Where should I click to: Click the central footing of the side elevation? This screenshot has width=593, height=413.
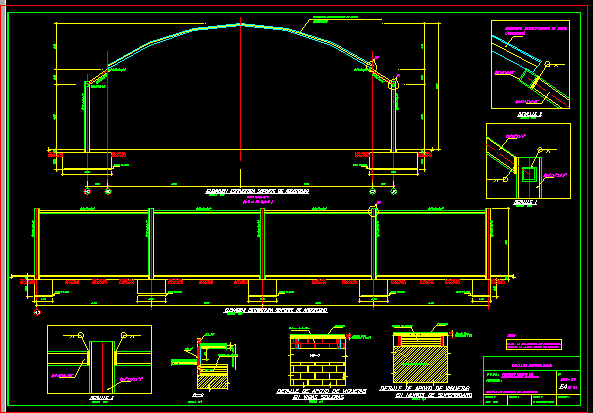(262, 287)
